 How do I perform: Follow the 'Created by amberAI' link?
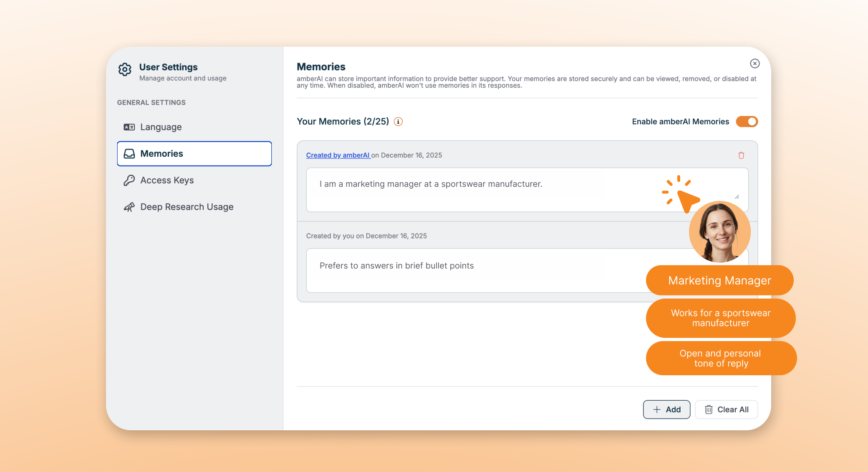[338, 156]
